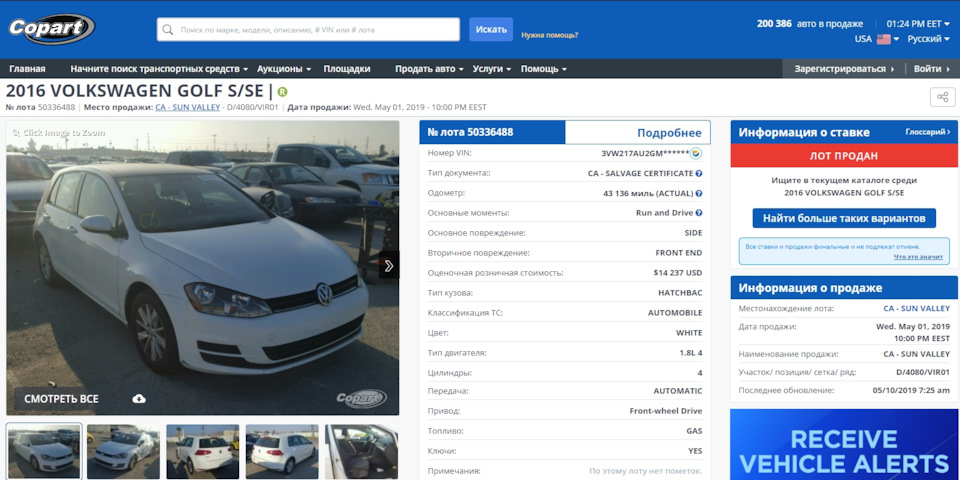Expand the Услуги menu

[492, 69]
